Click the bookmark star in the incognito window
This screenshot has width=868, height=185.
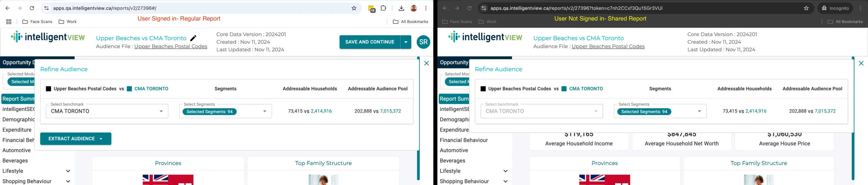(x=806, y=8)
